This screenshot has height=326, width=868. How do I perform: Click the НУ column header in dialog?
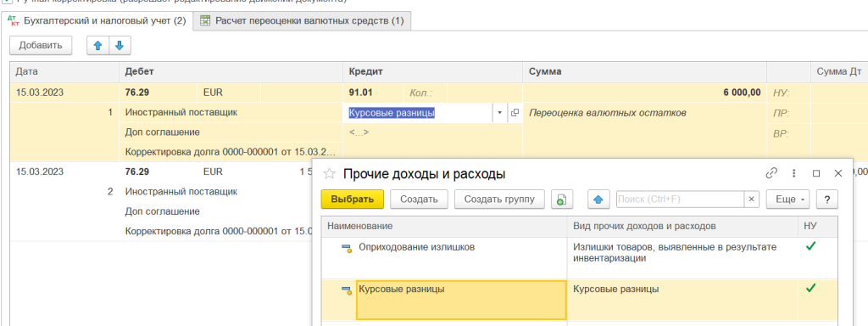pyautogui.click(x=818, y=226)
